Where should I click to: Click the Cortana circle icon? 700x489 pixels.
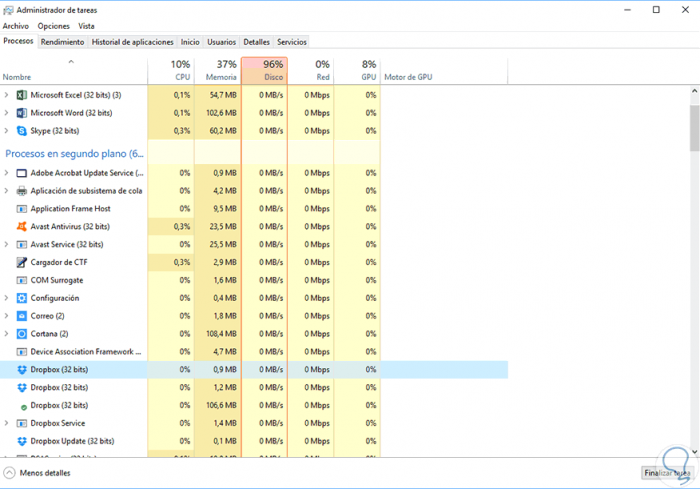(21, 334)
